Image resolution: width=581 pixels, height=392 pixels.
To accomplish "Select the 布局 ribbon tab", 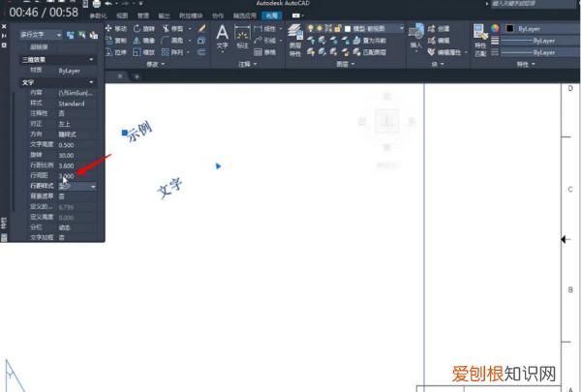I will [271, 15].
